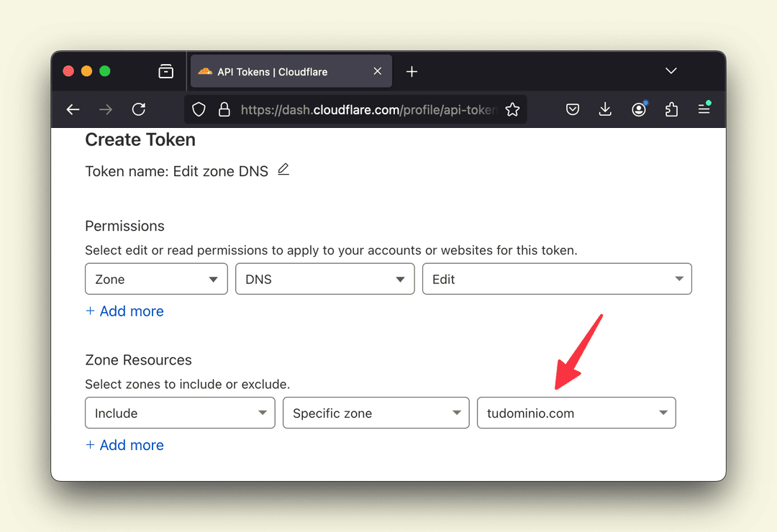
Task: Click the macOS yellow minimize button
Action: (x=86, y=71)
